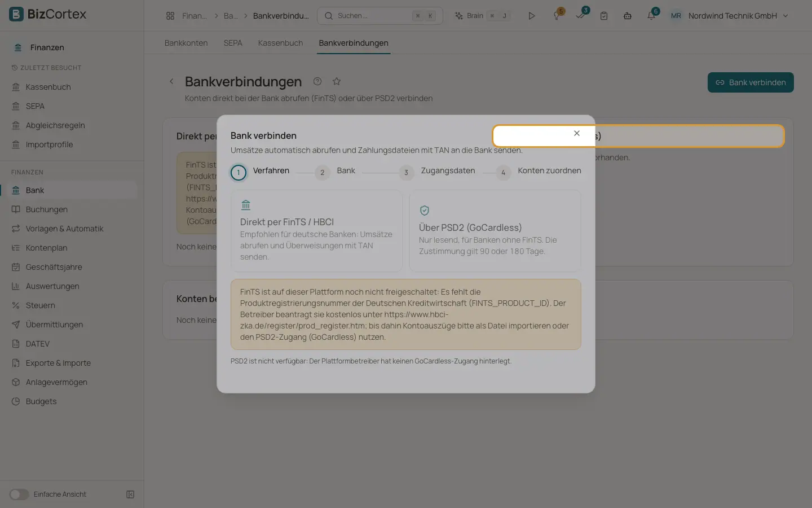Image resolution: width=812 pixels, height=508 pixels.
Task: Select the Bankverbindungen tab
Action: (x=354, y=43)
